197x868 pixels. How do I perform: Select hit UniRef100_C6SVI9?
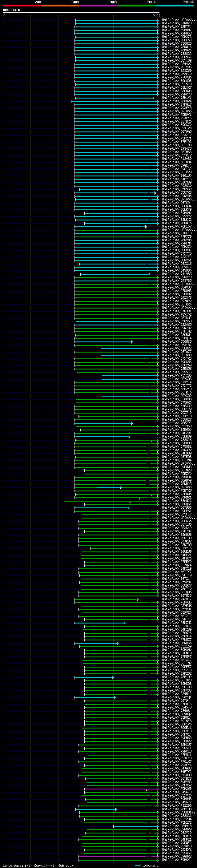(177, 833)
